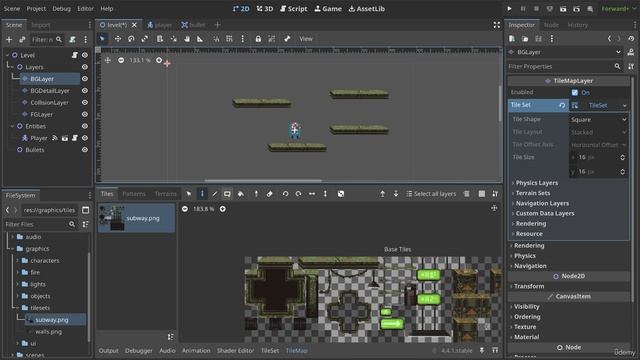Hide the BGLayer node
640x360 pixels.
[84, 79]
